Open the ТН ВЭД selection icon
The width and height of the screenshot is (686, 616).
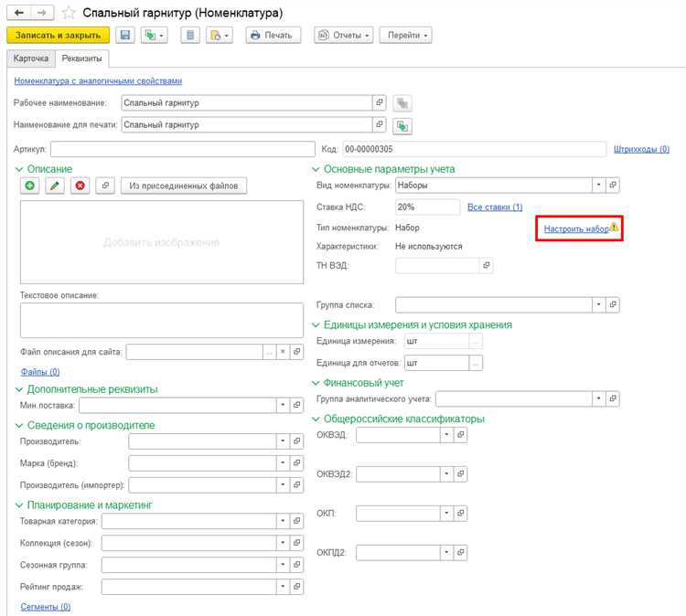pyautogui.click(x=486, y=265)
